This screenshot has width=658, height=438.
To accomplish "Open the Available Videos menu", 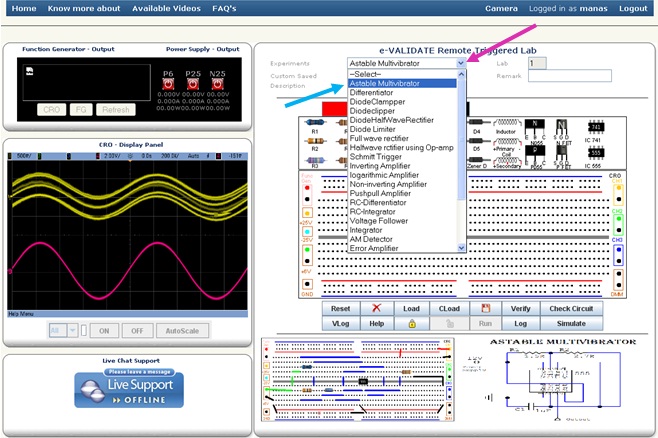I will pyautogui.click(x=165, y=8).
